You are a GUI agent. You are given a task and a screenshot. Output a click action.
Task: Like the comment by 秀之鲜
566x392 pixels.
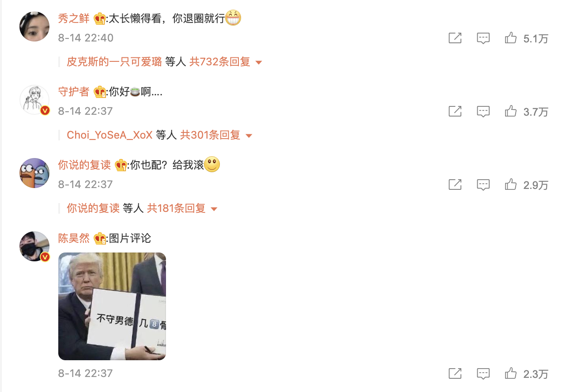point(511,38)
